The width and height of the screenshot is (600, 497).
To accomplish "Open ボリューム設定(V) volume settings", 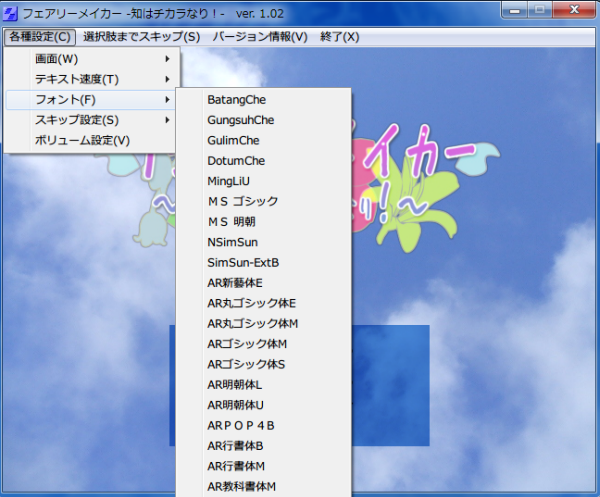I will (x=82, y=140).
